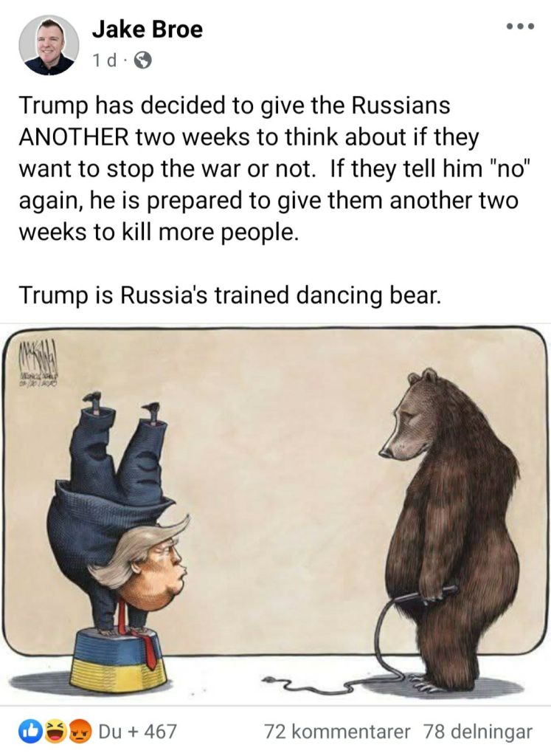
Task: Click the line "Trump is Russia's trained dancing bear."
Action: pos(229,295)
